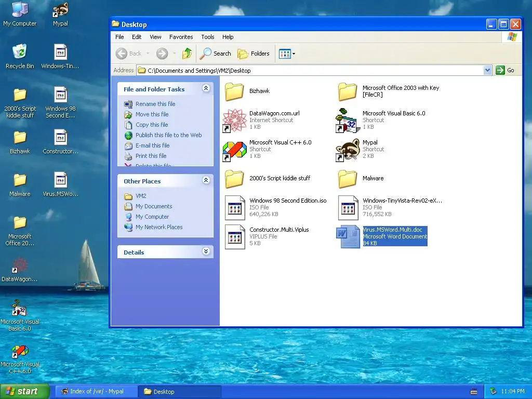Select Constructor... file on desktop
This screenshot has height=399, width=532.
60,141
